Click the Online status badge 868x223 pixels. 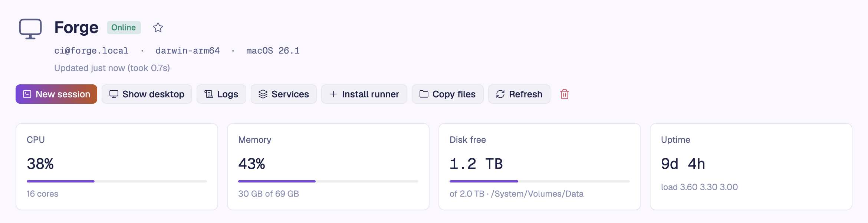point(124,28)
